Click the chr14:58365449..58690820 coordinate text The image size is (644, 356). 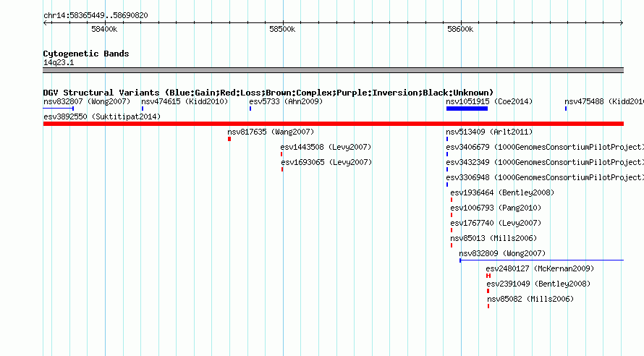[x=96, y=16]
